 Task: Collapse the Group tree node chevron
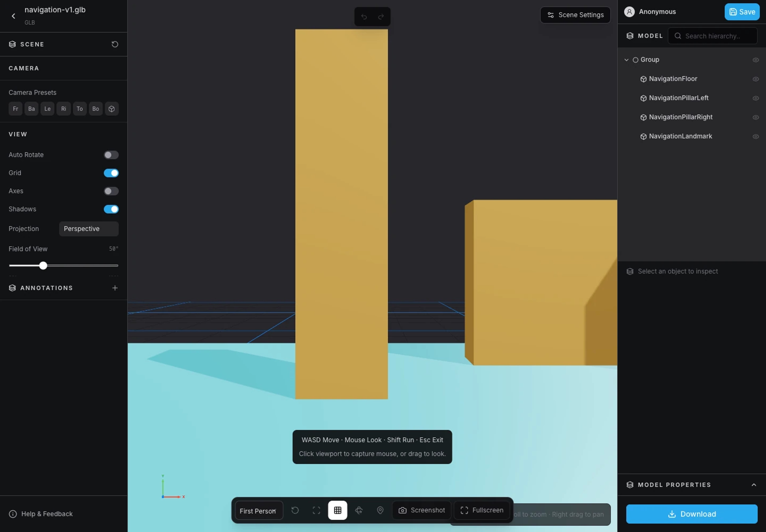626,60
